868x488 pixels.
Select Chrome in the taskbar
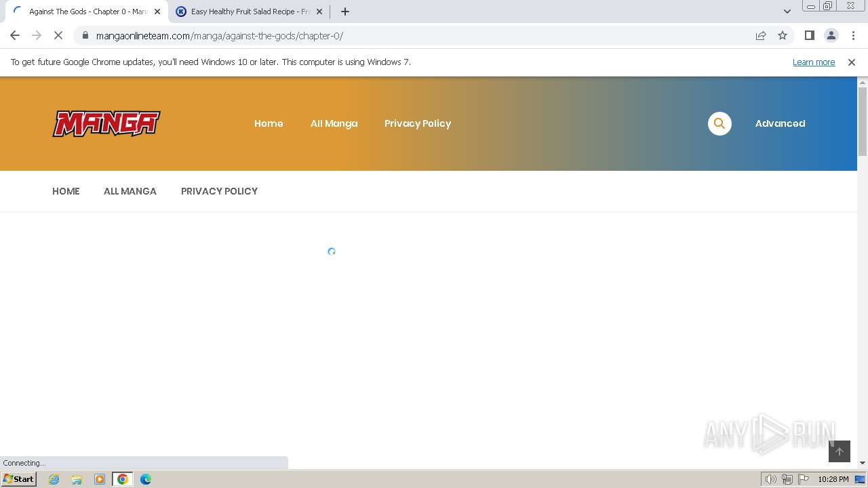tap(123, 479)
